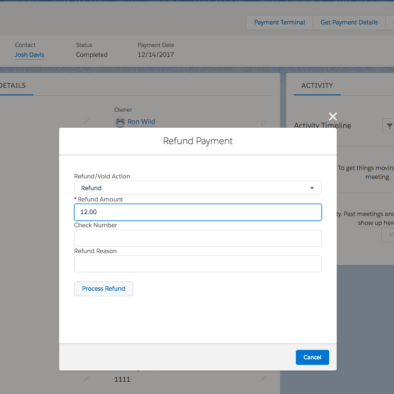Click the Refund Amount input field
Screen dimensions: 394x394
pyautogui.click(x=198, y=212)
